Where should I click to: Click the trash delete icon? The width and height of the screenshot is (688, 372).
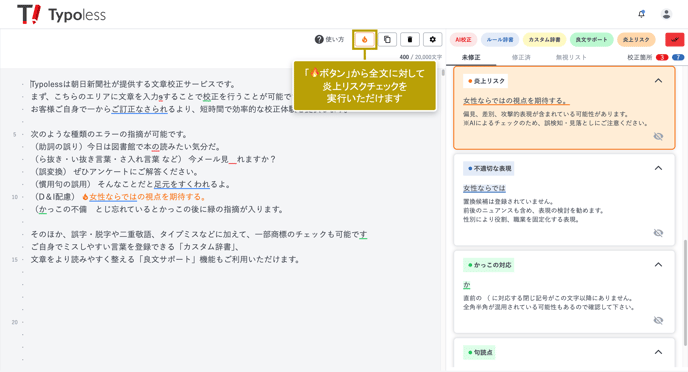click(x=410, y=39)
